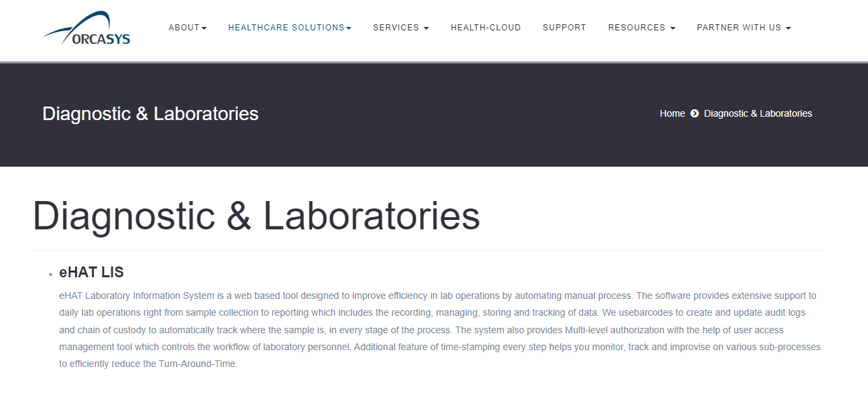Expand the About dropdown caret
The height and width of the screenshot is (394, 868).
[204, 28]
